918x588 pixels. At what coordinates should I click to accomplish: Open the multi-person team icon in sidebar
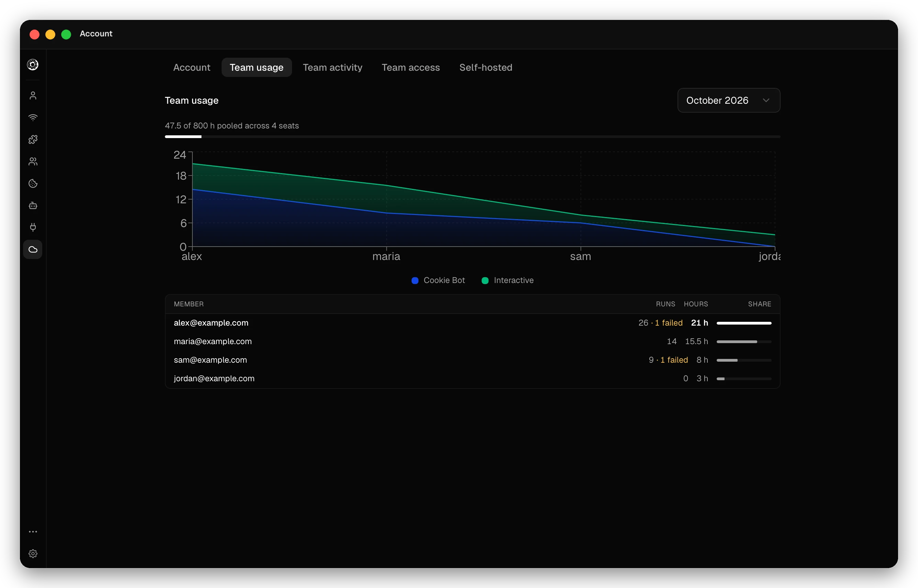click(33, 161)
